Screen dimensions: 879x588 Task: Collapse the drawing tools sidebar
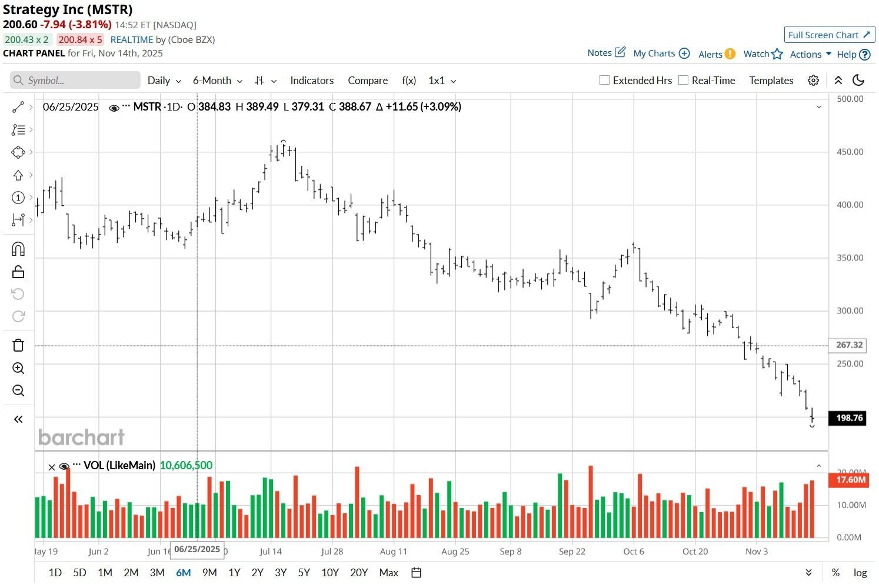tap(18, 419)
